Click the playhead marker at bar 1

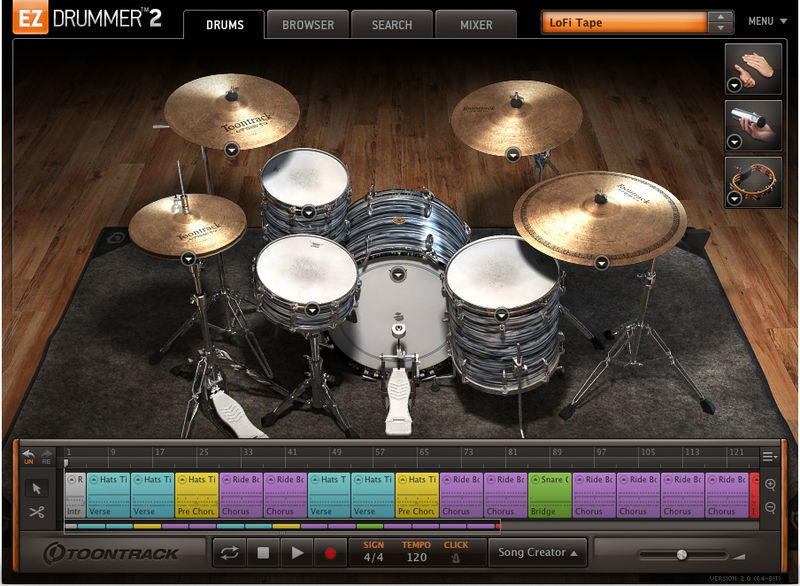click(66, 463)
